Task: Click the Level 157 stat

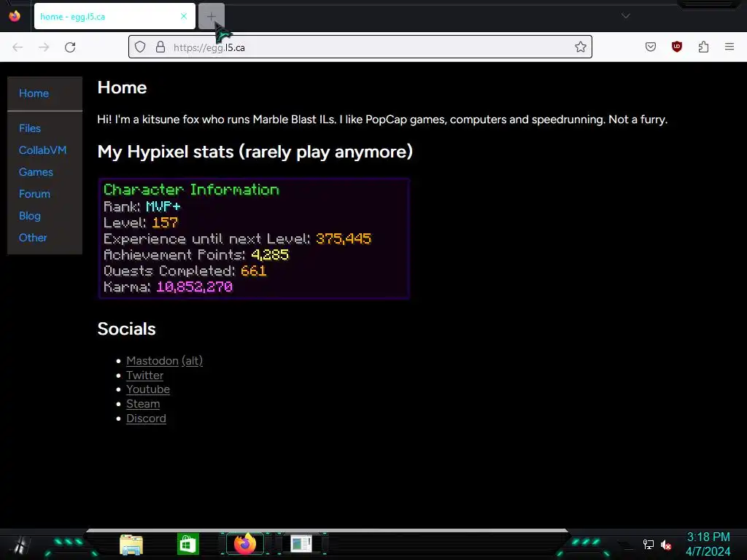Action: tap(141, 222)
